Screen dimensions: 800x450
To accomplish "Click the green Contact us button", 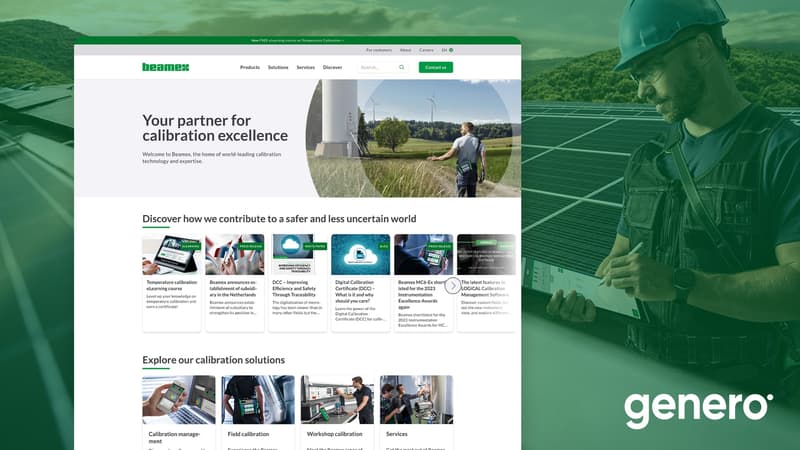I will pyautogui.click(x=436, y=67).
